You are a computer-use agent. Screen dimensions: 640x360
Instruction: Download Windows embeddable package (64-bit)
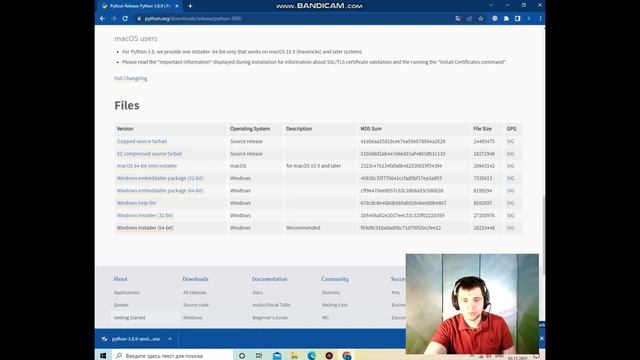coord(160,191)
